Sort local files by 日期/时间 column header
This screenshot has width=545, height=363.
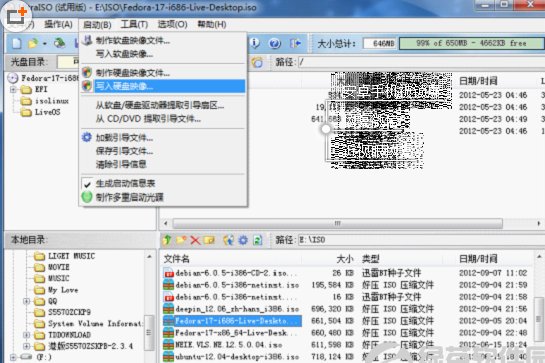[x=478, y=259]
